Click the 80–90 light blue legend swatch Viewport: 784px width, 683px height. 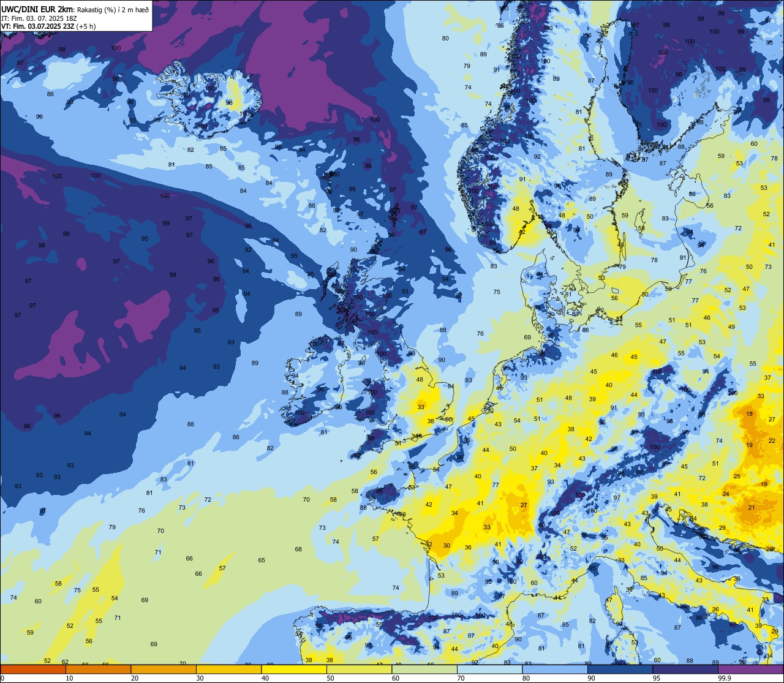(x=555, y=670)
